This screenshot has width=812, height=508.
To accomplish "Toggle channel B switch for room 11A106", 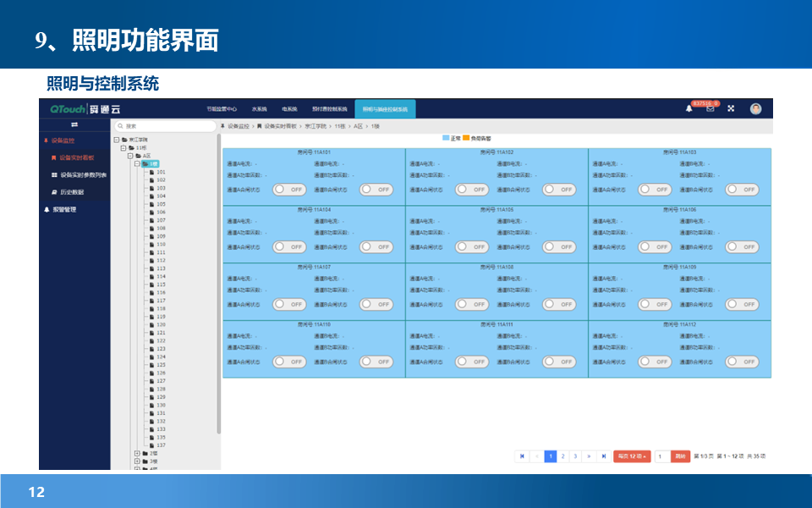I will 742,247.
